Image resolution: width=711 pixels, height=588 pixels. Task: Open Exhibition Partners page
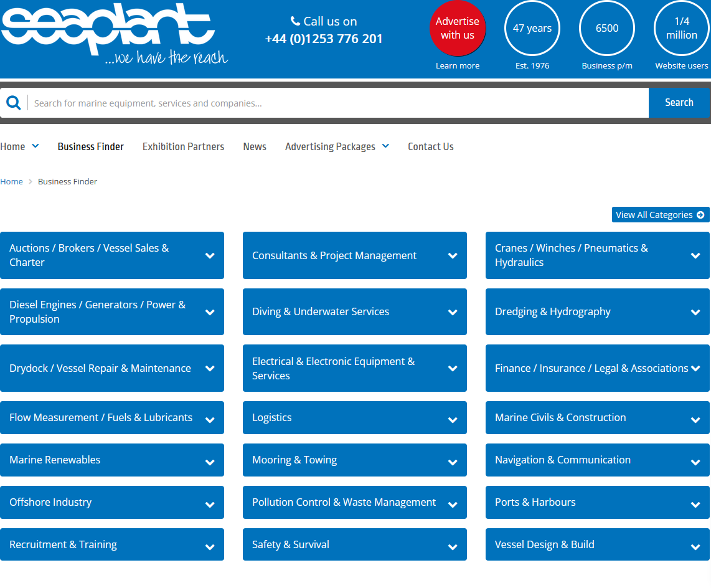(183, 146)
